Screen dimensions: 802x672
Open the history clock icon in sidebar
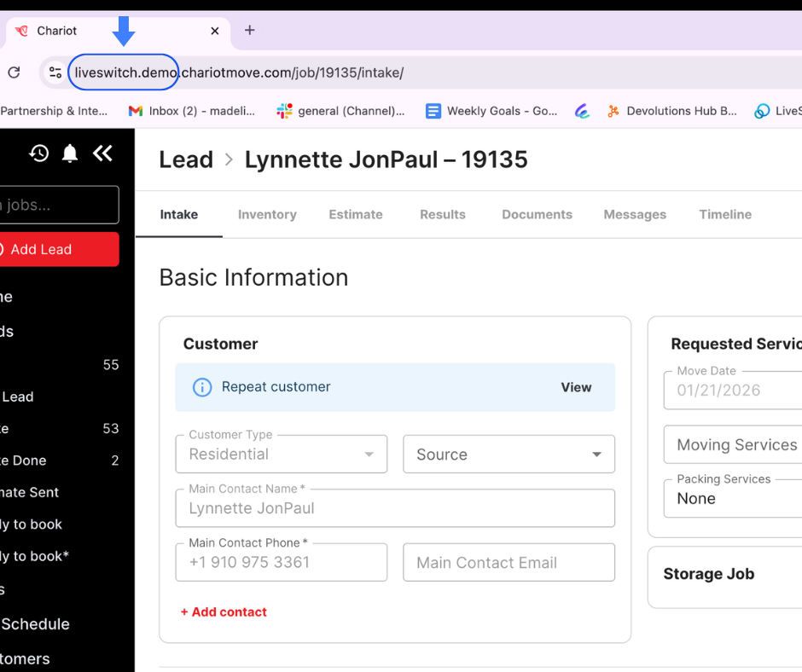38,154
